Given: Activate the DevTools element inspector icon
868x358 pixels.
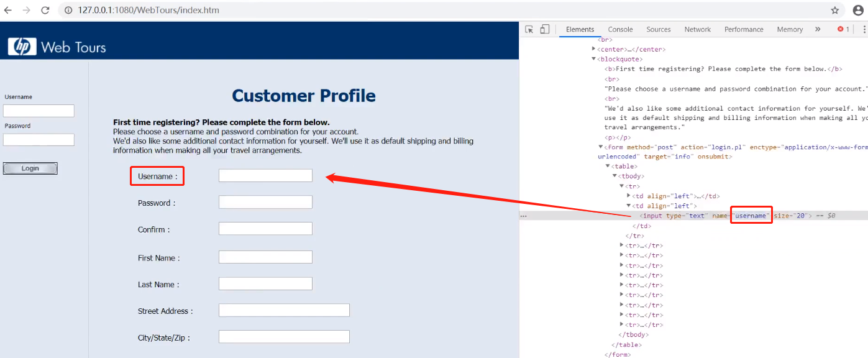Looking at the screenshot, I should [529, 29].
